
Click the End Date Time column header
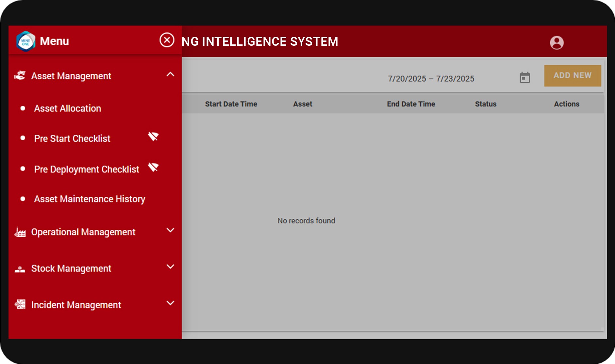tap(411, 104)
